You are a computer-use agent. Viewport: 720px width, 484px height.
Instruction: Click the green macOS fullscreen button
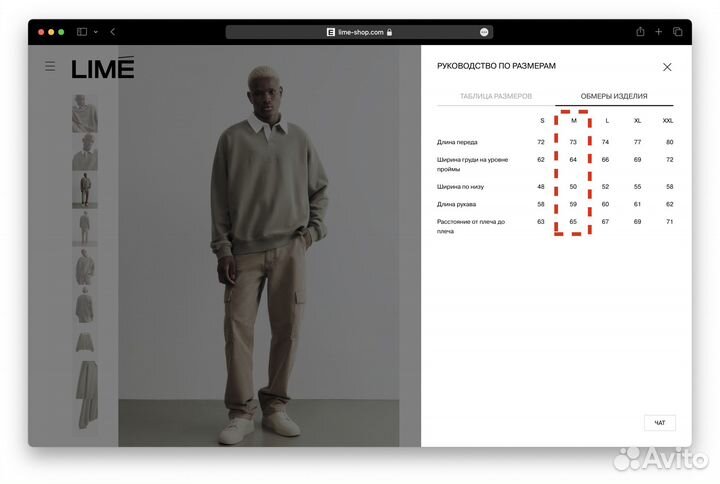pos(61,32)
